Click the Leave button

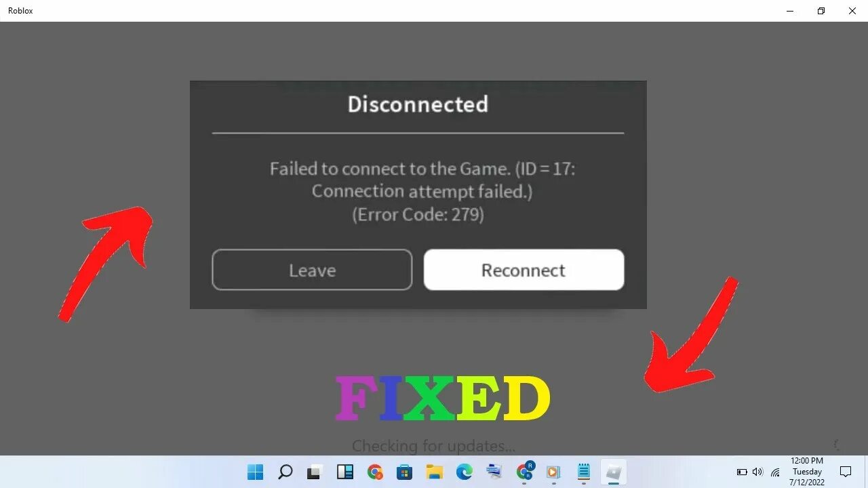[x=312, y=270]
